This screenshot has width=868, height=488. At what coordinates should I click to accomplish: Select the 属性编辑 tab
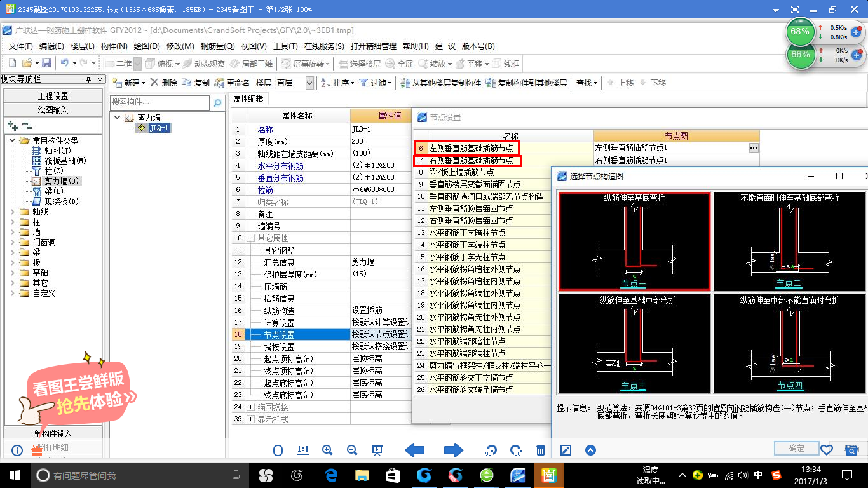[248, 98]
